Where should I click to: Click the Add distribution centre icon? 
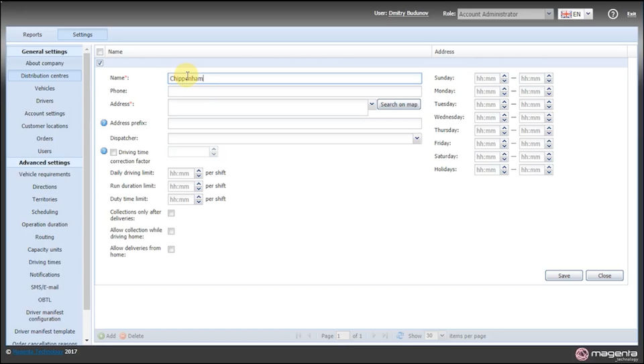(x=101, y=336)
